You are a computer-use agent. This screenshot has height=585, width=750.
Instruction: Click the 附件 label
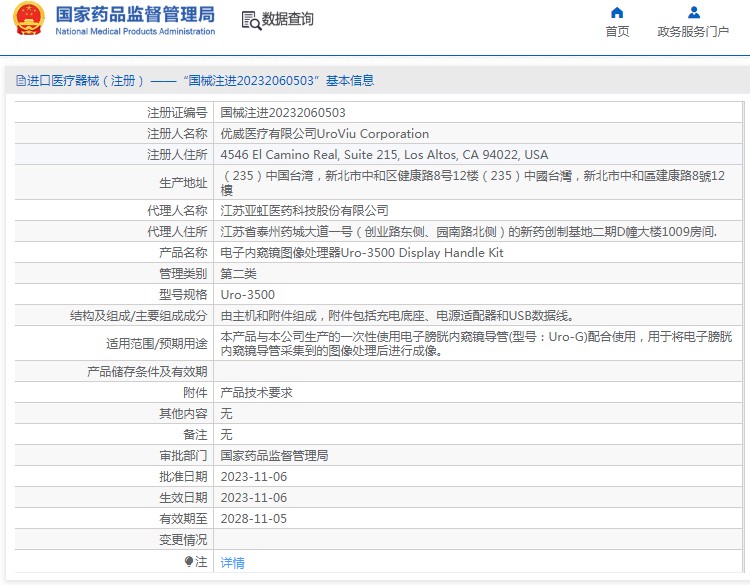pos(195,393)
